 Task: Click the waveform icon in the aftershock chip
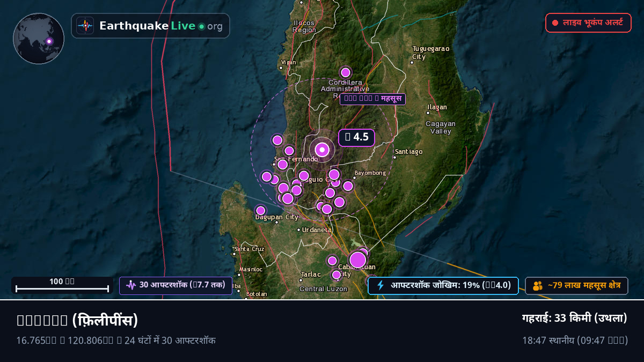point(131,285)
